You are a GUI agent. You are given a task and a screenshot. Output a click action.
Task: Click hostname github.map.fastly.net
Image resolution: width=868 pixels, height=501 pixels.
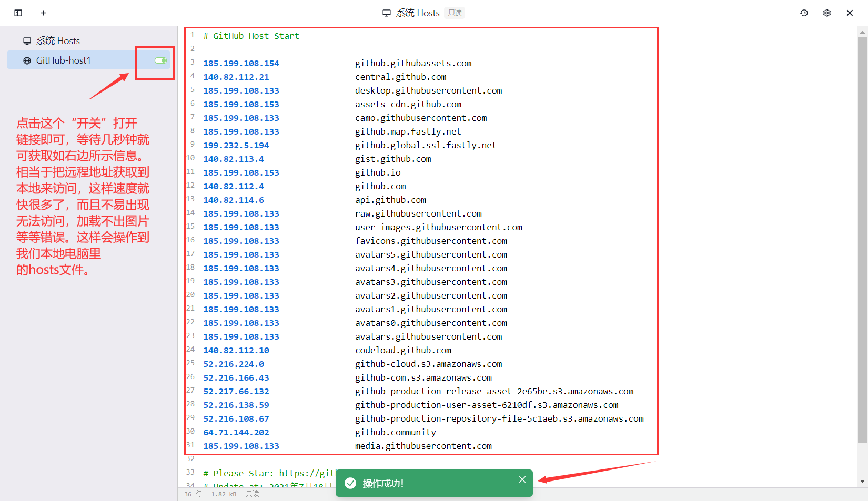click(x=408, y=131)
